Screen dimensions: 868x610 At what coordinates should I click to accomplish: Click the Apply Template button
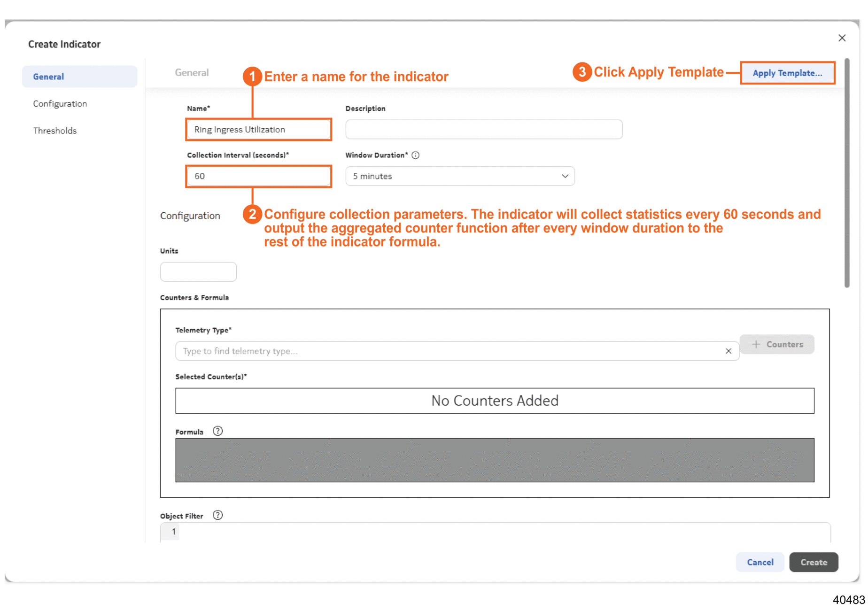[x=787, y=73]
